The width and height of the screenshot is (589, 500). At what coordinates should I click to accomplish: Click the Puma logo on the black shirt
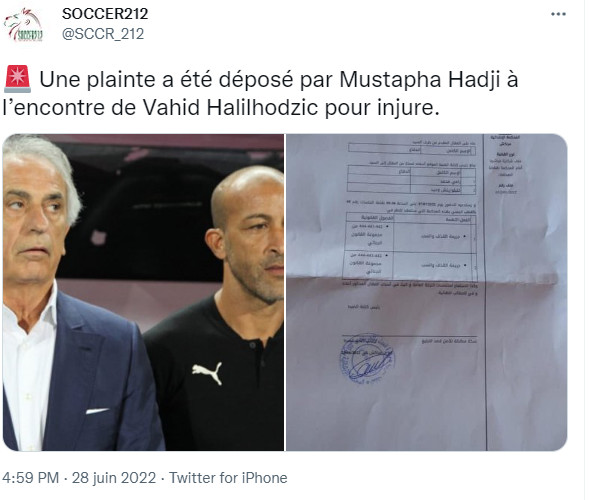pyautogui.click(x=207, y=373)
